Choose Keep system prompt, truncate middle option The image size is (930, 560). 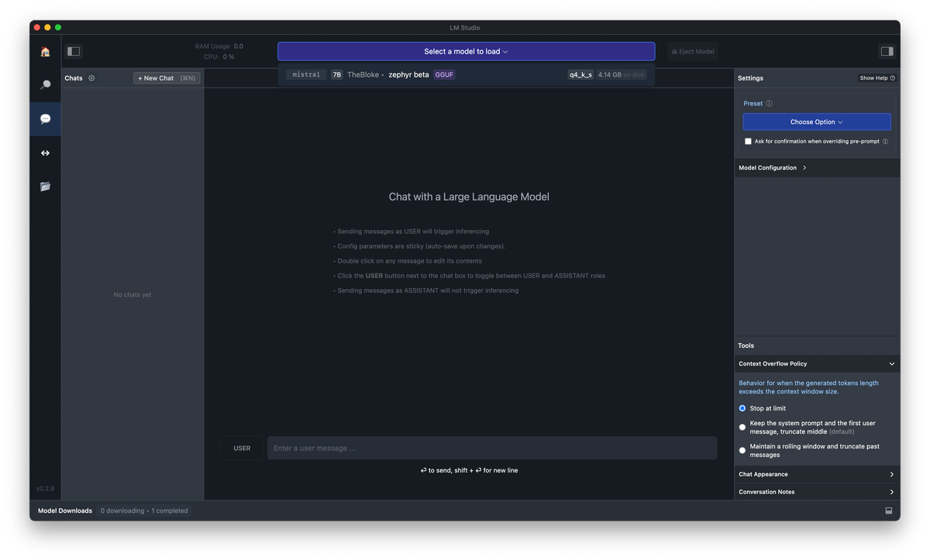pyautogui.click(x=742, y=427)
